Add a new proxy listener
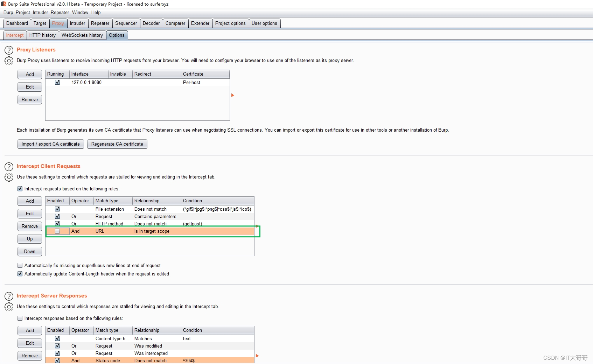This screenshot has width=593, height=364. coord(30,74)
